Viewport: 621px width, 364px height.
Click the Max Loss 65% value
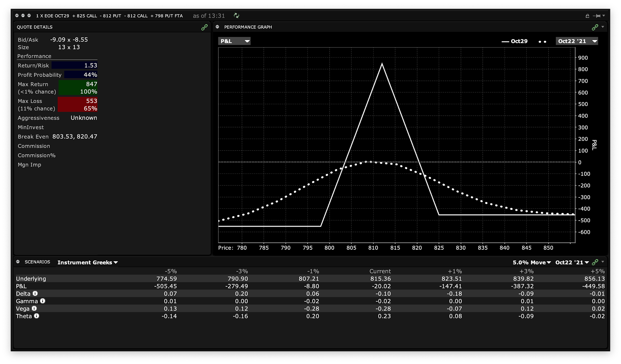point(90,108)
